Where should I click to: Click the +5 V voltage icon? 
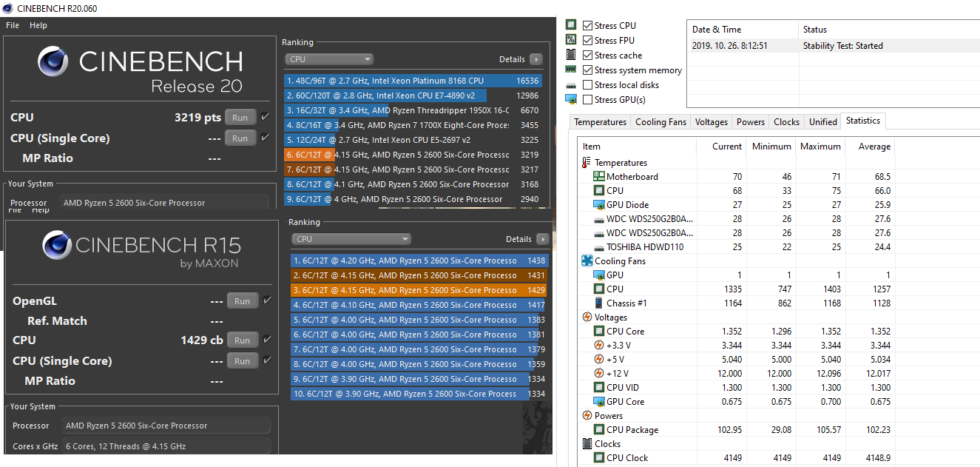pyautogui.click(x=599, y=359)
